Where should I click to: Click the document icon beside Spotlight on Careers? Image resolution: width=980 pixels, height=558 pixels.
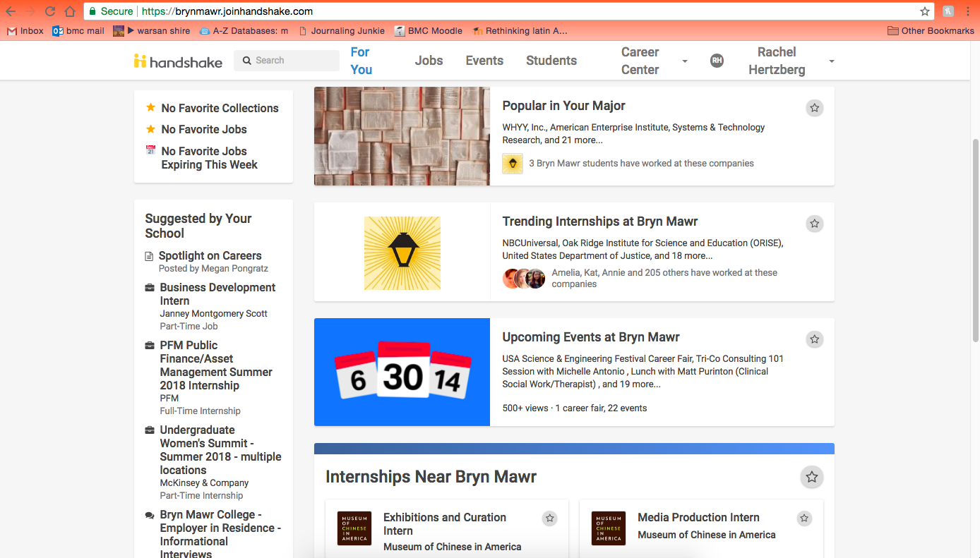tap(149, 256)
